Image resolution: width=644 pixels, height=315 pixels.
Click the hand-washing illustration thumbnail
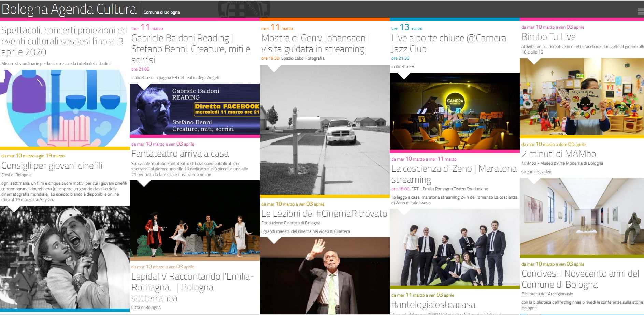tap(65, 108)
